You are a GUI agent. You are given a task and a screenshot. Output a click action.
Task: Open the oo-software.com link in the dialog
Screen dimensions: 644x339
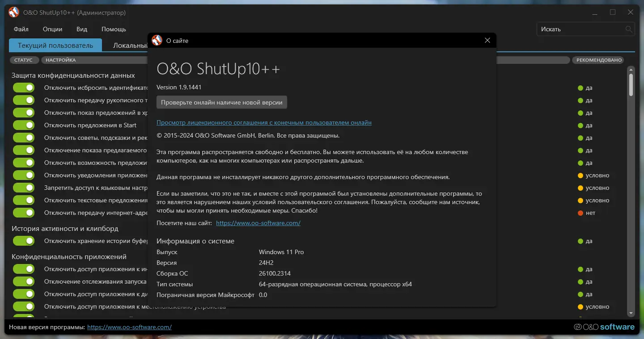pos(258,223)
